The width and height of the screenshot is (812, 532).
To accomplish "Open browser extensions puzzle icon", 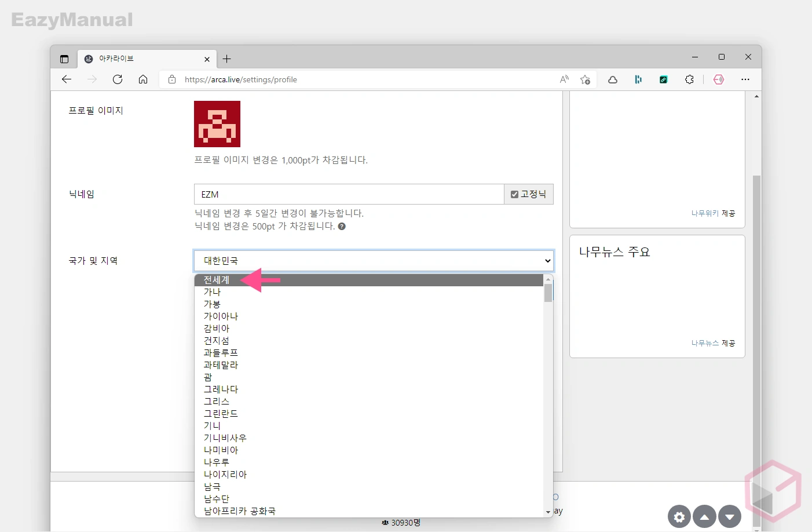I will click(689, 79).
